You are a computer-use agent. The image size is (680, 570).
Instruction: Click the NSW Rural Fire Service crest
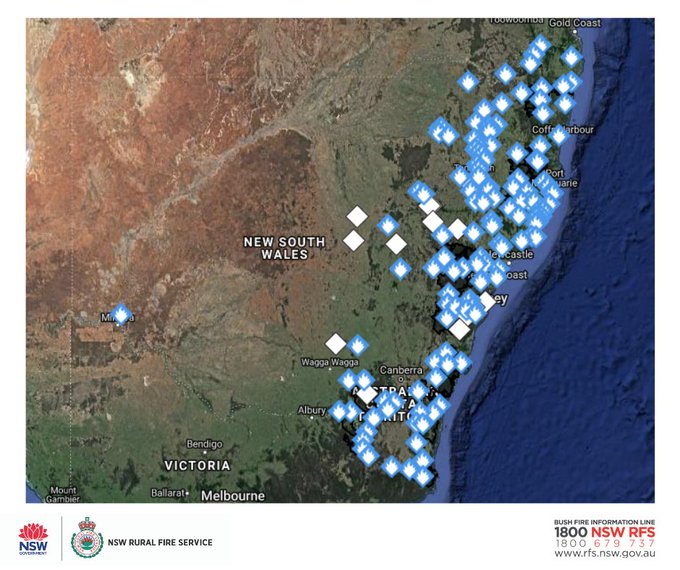click(x=87, y=538)
